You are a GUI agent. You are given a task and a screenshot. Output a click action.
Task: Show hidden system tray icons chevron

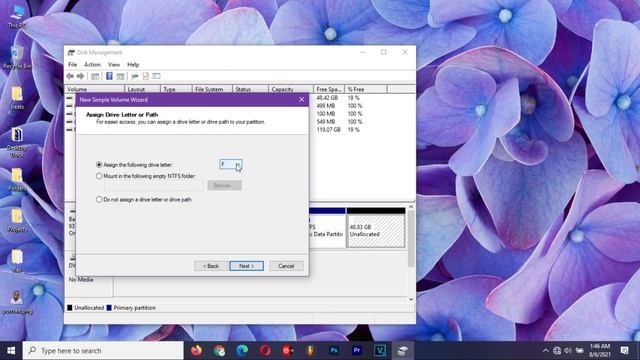[x=546, y=351]
